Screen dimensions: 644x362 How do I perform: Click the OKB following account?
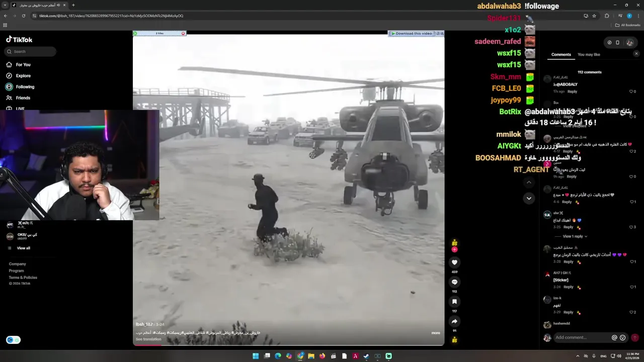[22, 236]
